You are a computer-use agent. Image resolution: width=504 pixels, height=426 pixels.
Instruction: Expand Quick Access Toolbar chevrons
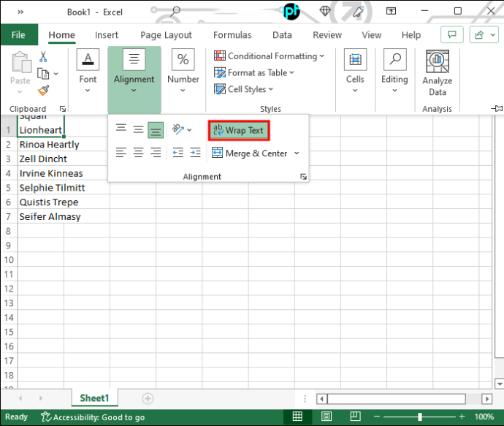point(20,12)
